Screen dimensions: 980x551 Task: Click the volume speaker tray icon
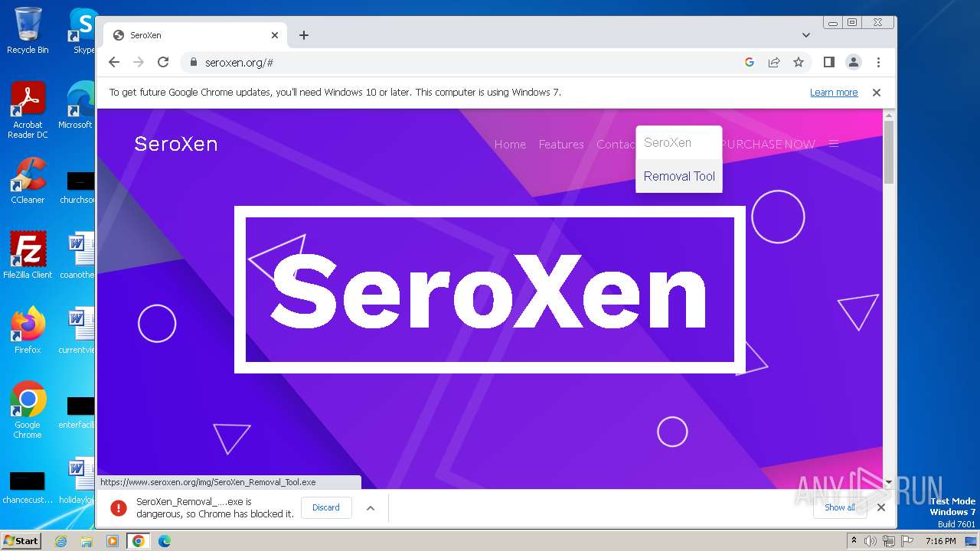coord(871,541)
